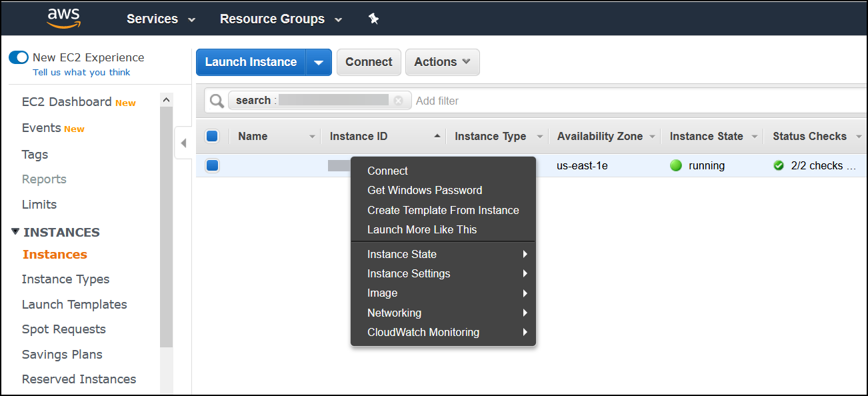The image size is (868, 396).
Task: Click the Add filter input area
Action: click(437, 100)
